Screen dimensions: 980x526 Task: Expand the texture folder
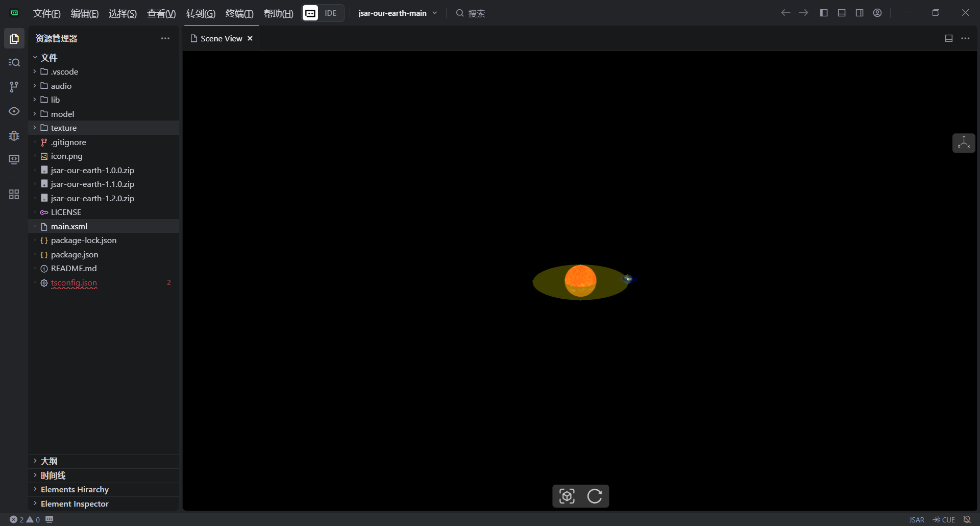[63, 128]
